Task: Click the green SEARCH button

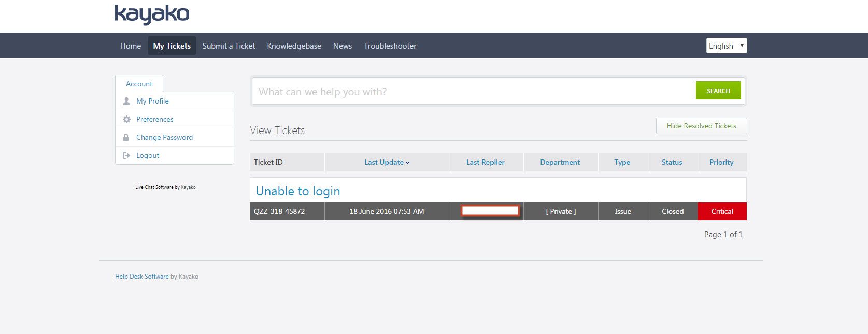Action: [718, 91]
